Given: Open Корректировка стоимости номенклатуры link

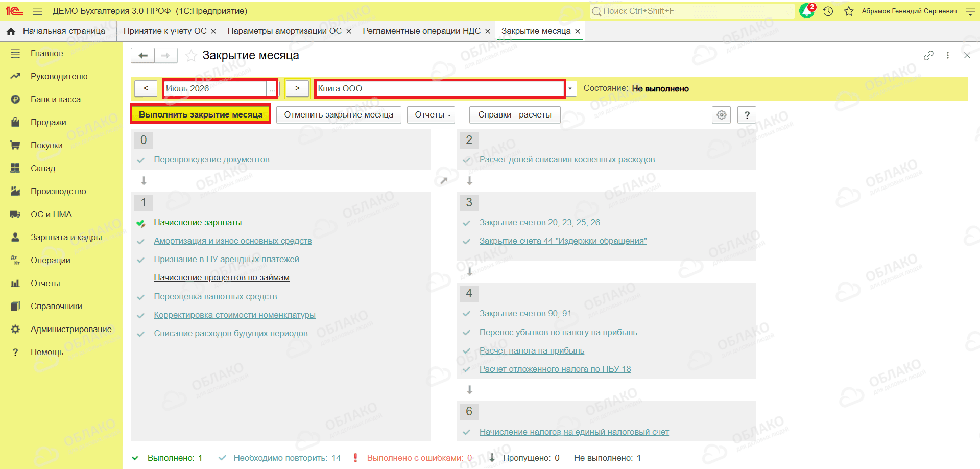Looking at the screenshot, I should click(x=234, y=315).
